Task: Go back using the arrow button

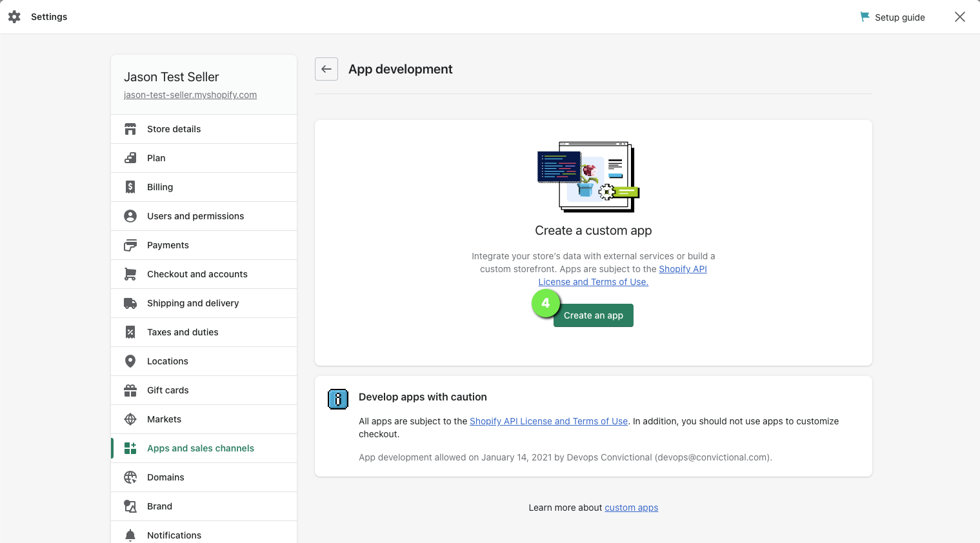Action: [326, 69]
